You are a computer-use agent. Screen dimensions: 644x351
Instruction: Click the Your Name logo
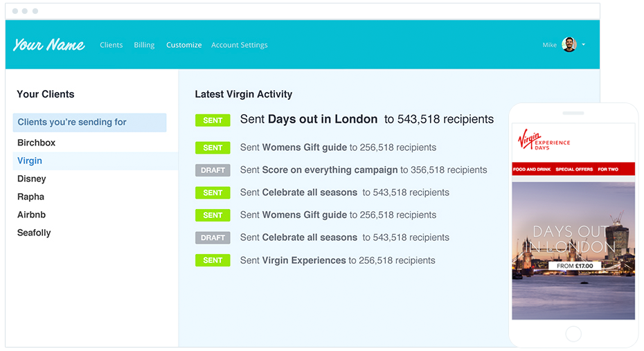pos(48,45)
